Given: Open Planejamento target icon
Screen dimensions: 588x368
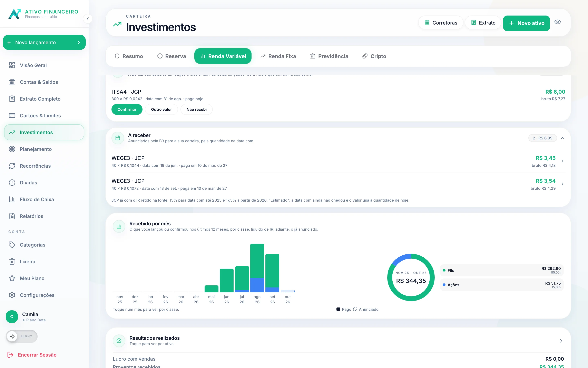Looking at the screenshot, I should tap(12, 149).
